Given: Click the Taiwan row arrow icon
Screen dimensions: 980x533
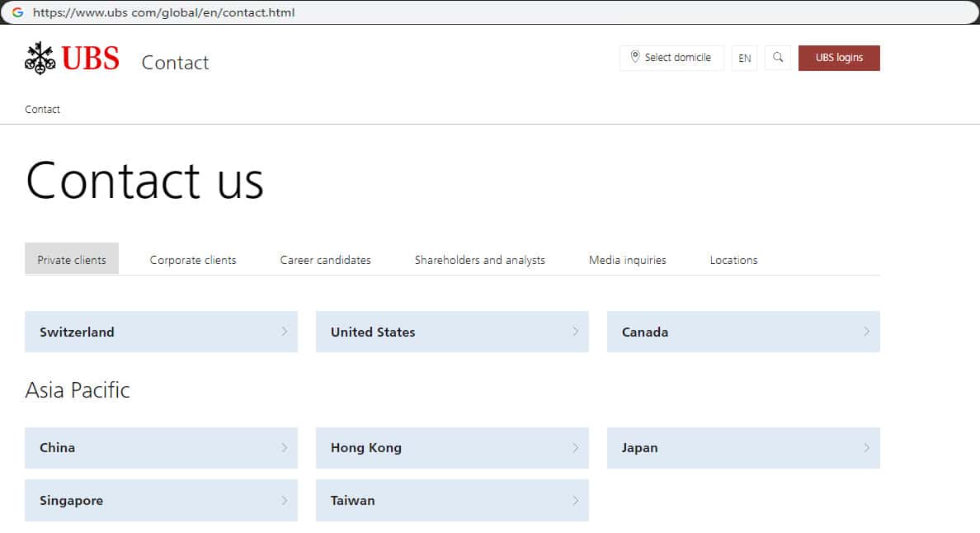Looking at the screenshot, I should click(x=575, y=501).
